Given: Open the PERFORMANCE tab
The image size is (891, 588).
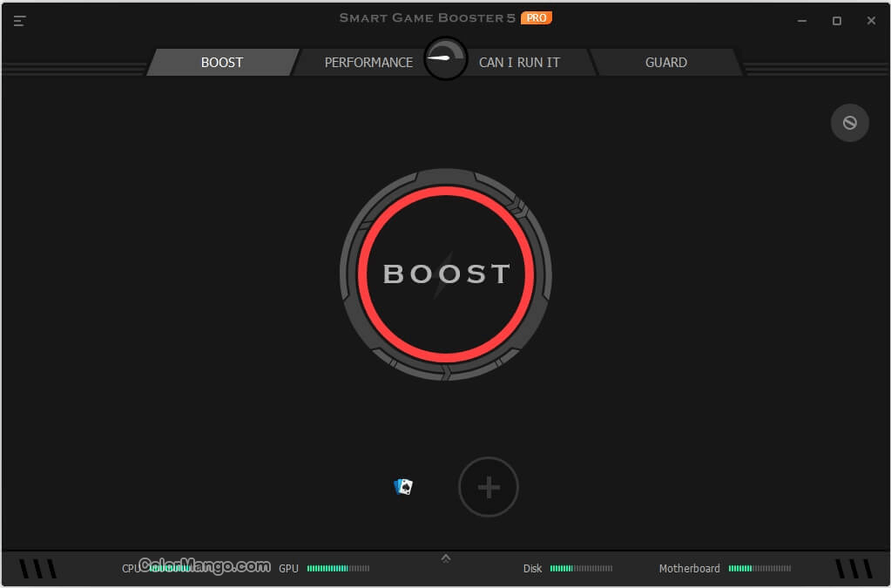Looking at the screenshot, I should click(x=368, y=62).
